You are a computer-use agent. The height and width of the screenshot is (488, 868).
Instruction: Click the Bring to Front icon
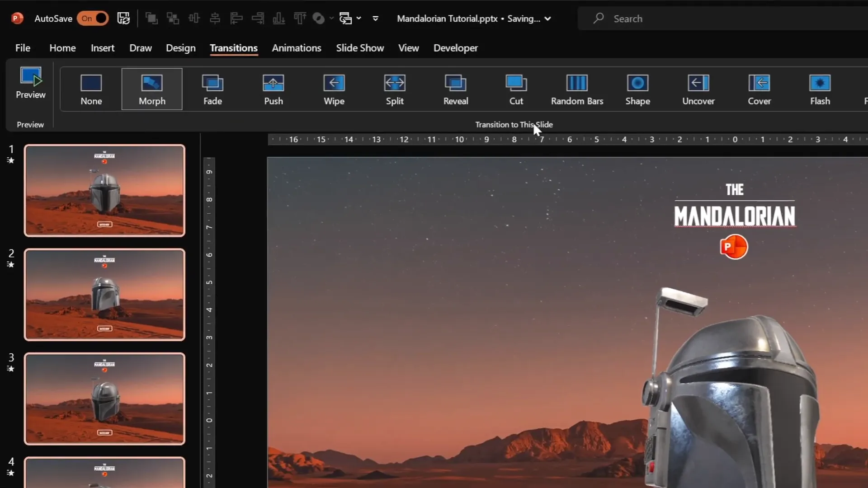(151, 19)
